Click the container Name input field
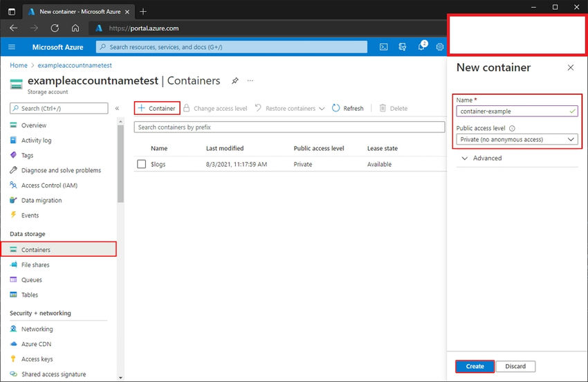The width and height of the screenshot is (588, 382). pyautogui.click(x=511, y=111)
